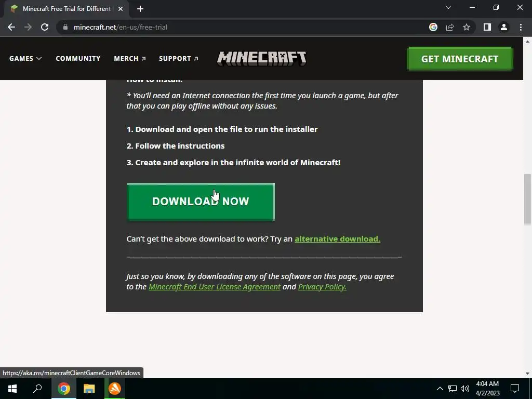Click the 'Download and open the file' step
The image size is (532, 399).
tap(222, 129)
